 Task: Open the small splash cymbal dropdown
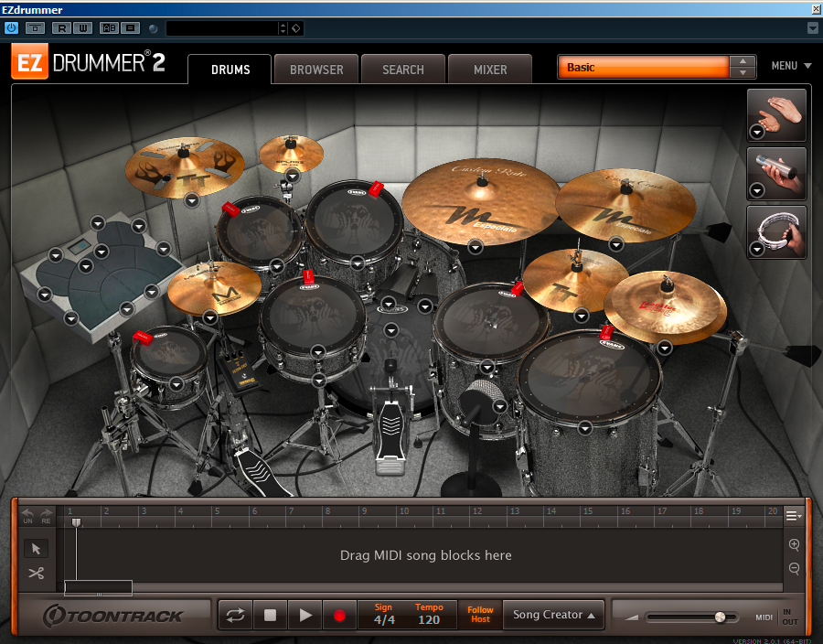pyautogui.click(x=293, y=176)
